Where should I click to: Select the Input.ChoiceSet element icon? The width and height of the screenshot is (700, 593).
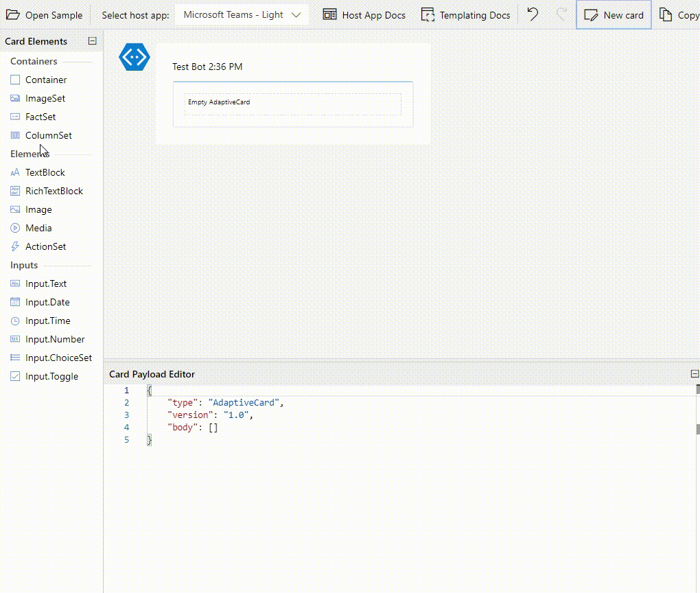point(15,358)
